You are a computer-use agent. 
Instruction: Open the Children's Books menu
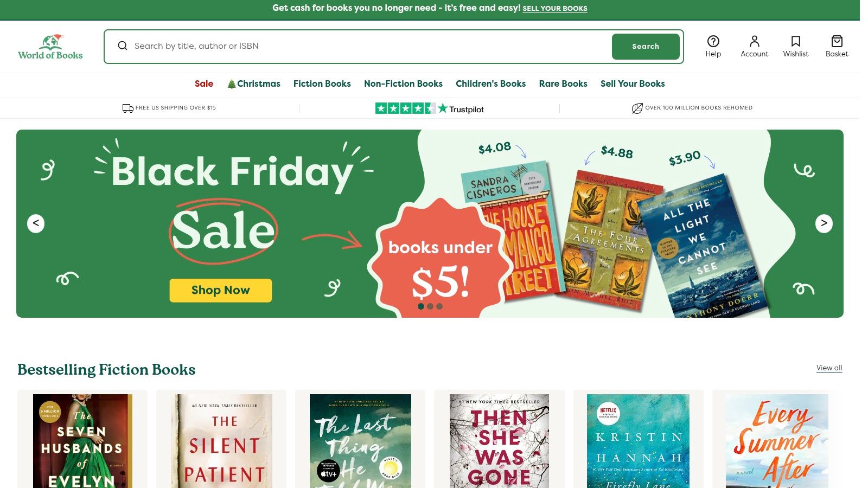click(490, 84)
